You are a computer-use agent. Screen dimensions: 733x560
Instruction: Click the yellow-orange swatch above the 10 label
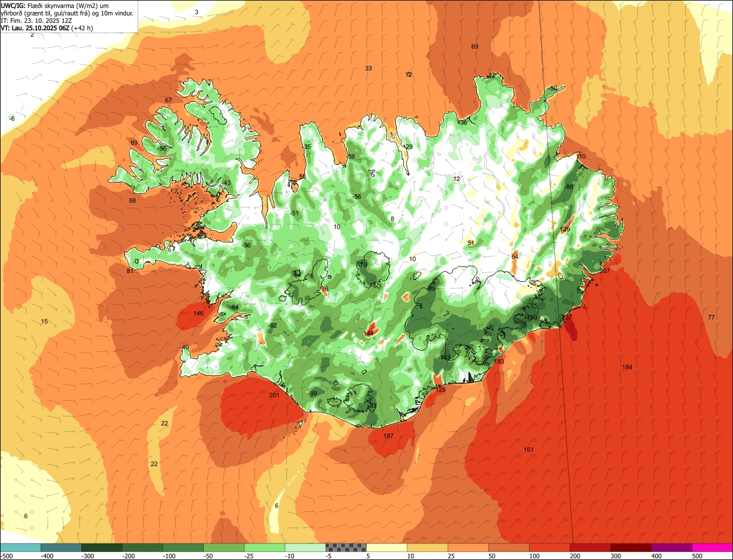click(x=427, y=547)
